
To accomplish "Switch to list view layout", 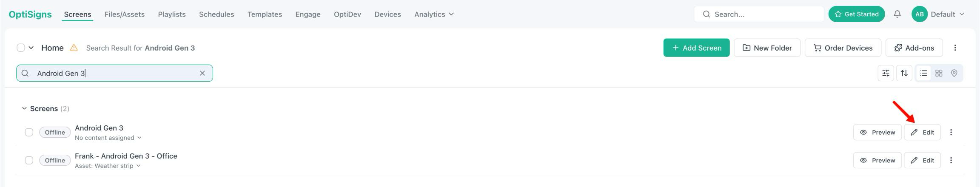I will click(x=923, y=73).
